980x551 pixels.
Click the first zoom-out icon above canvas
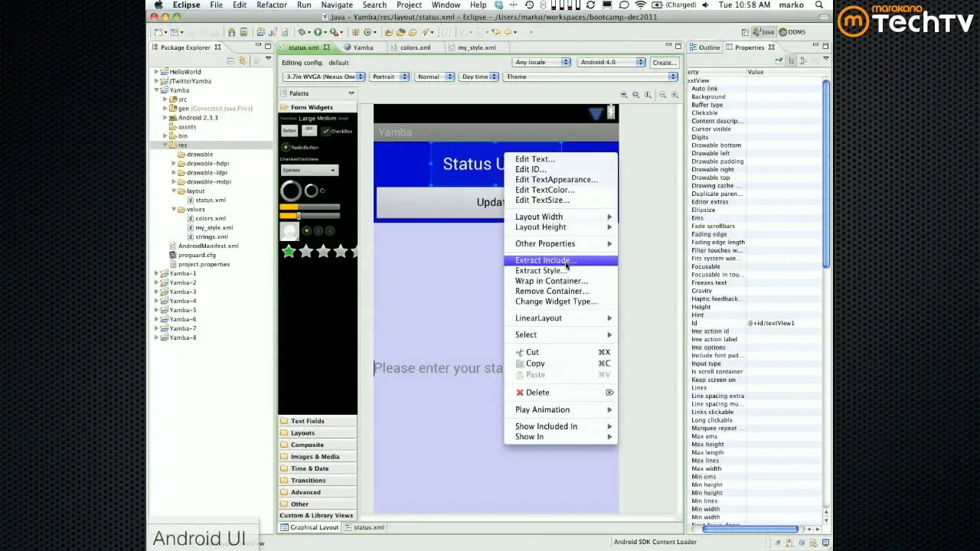624,95
